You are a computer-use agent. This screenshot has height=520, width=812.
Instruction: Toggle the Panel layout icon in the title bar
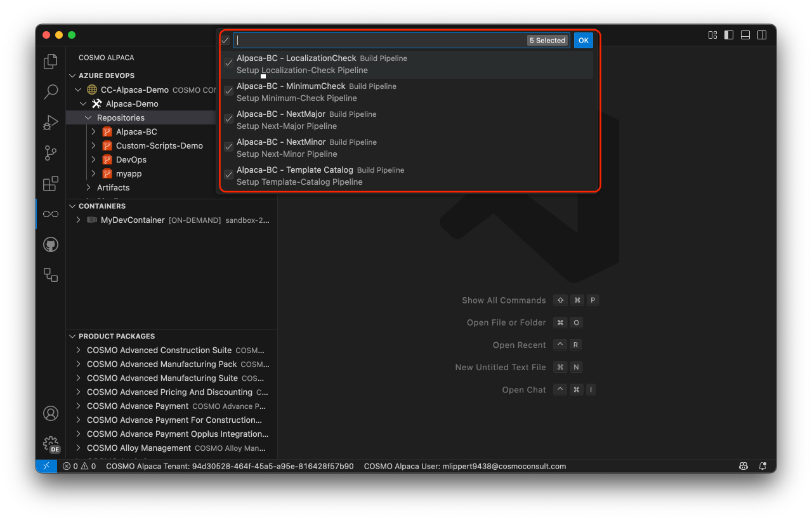pos(745,35)
